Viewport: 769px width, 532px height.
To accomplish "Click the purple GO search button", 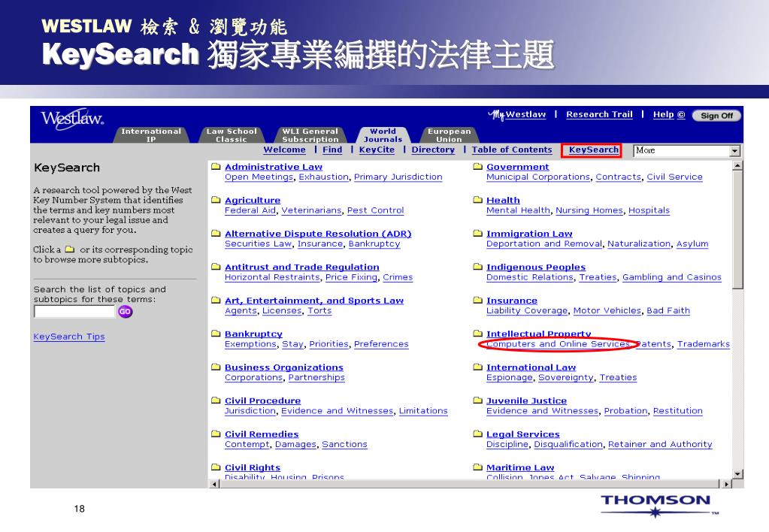I will pos(125,311).
